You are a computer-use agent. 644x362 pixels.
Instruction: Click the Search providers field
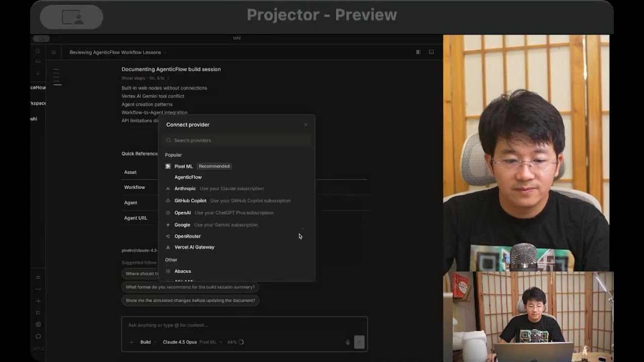[237, 140]
